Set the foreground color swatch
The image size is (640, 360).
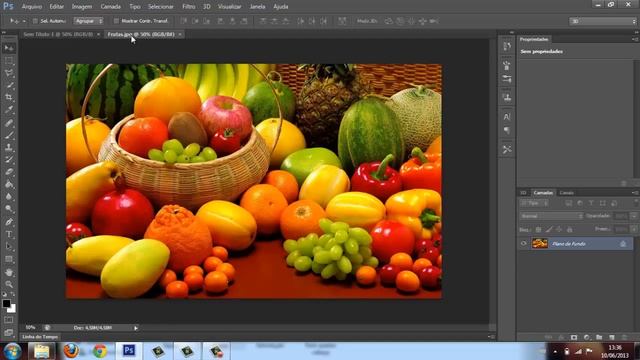(x=6, y=303)
